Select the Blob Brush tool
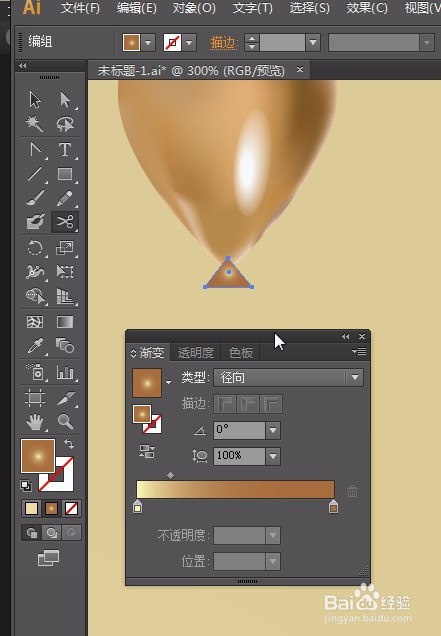This screenshot has width=441, height=636. [35, 222]
